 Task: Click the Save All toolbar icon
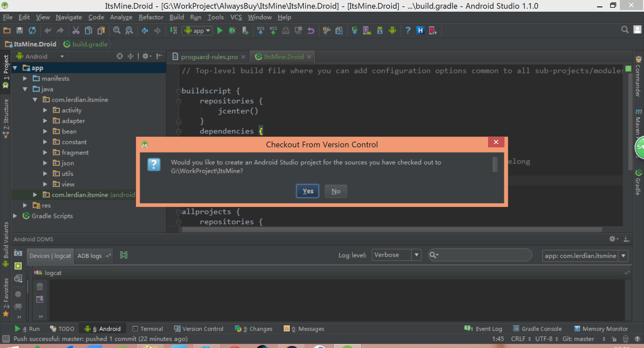pos(19,31)
